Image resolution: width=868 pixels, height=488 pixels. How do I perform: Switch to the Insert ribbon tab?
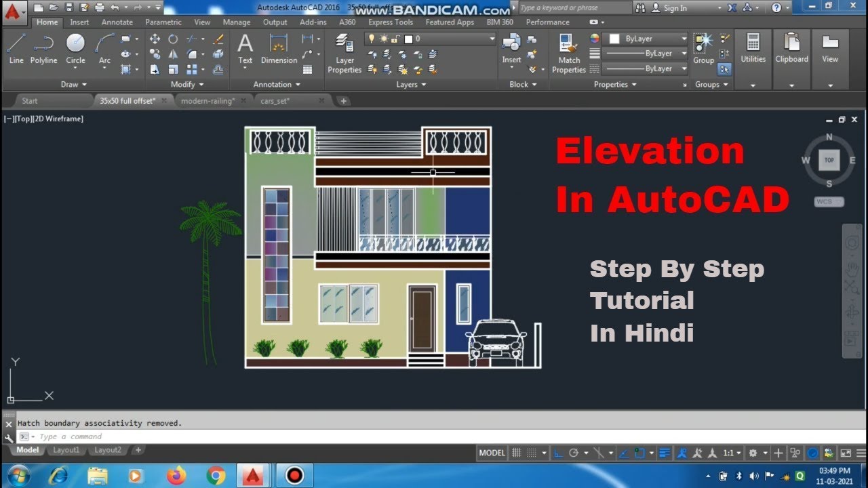79,22
